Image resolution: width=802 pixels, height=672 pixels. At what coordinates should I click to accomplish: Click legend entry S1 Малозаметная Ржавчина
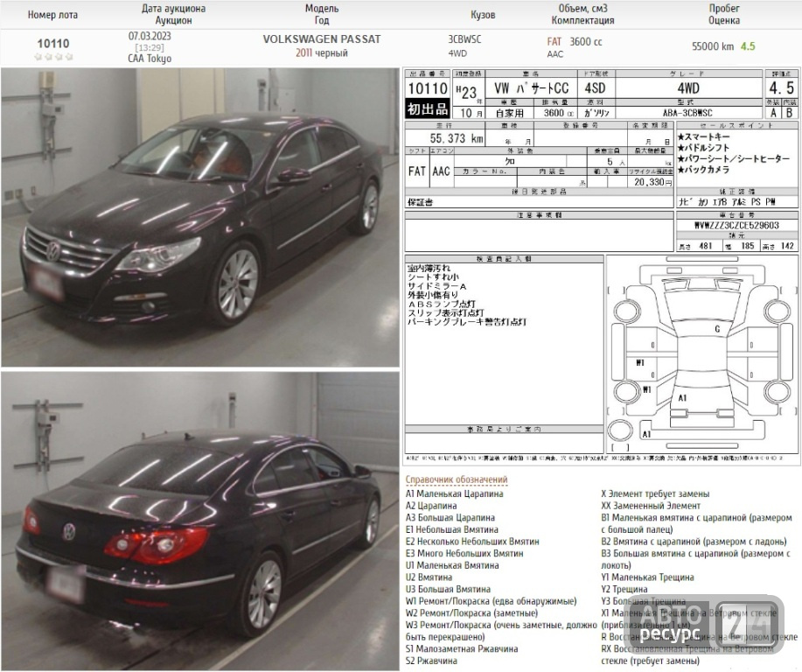click(462, 649)
